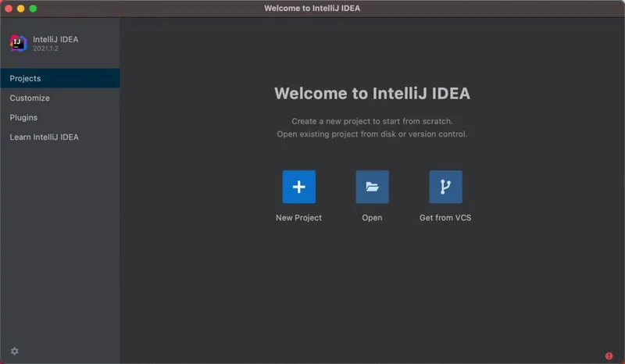Click the "Create a new project" description text
Image resolution: width=625 pixels, height=364 pixels.
click(372, 121)
